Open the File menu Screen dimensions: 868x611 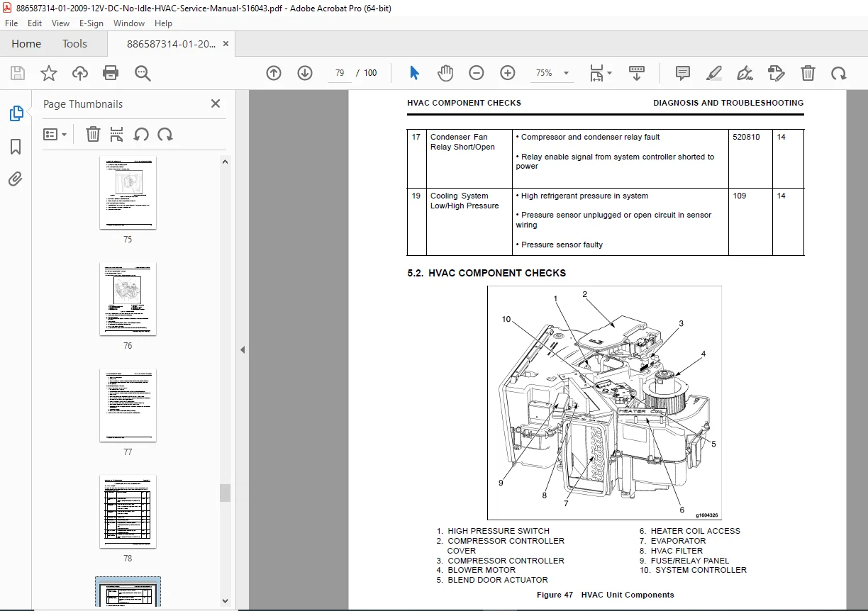point(11,23)
